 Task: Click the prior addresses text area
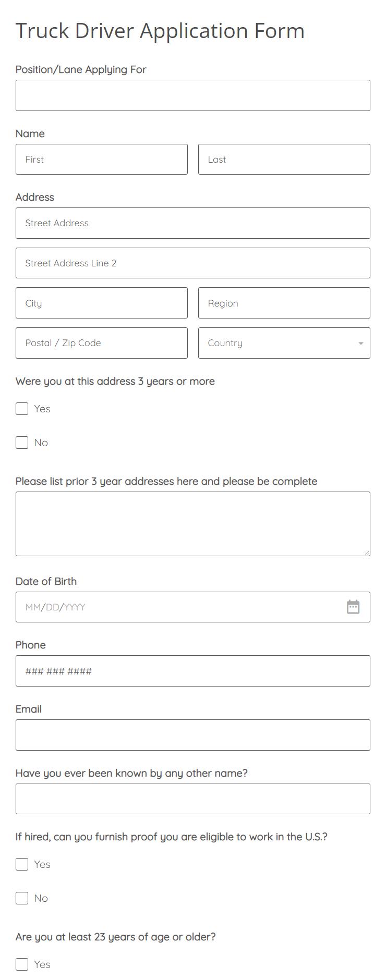click(193, 523)
